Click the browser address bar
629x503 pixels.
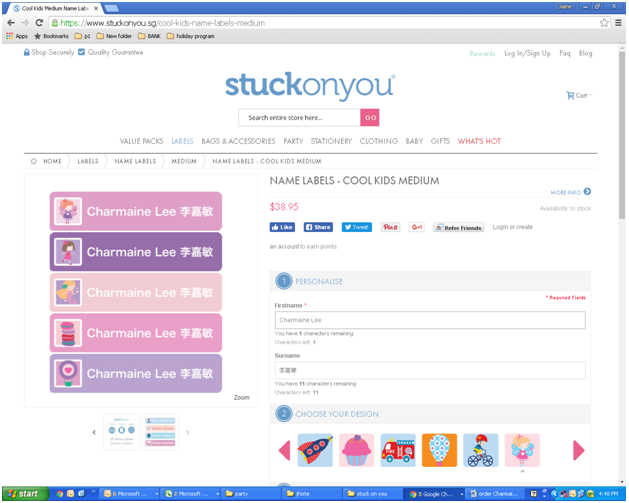[323, 23]
